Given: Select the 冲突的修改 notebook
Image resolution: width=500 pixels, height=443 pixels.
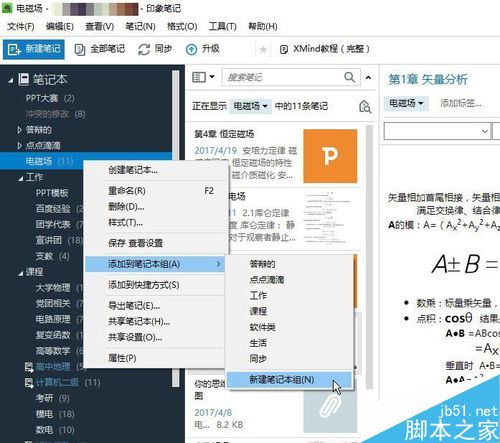Looking at the screenshot, I should coord(55,114).
